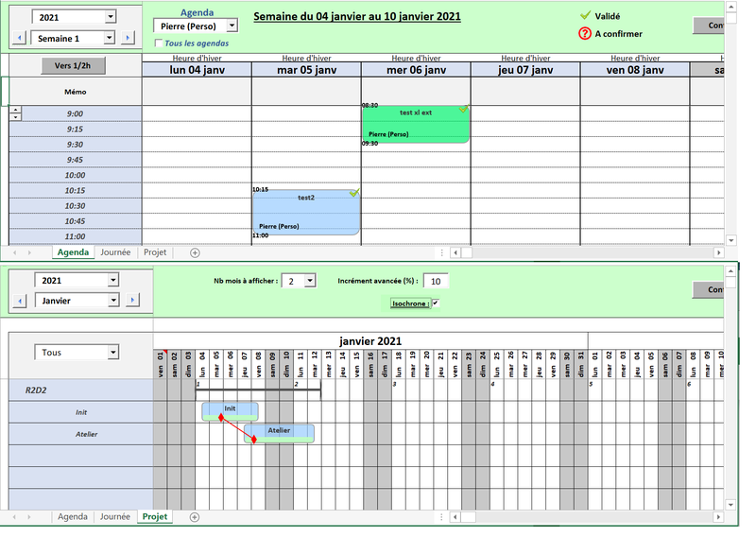This screenshot has height=537, width=756.
Task: Go to previous month beside Janvier
Action: click(x=18, y=301)
